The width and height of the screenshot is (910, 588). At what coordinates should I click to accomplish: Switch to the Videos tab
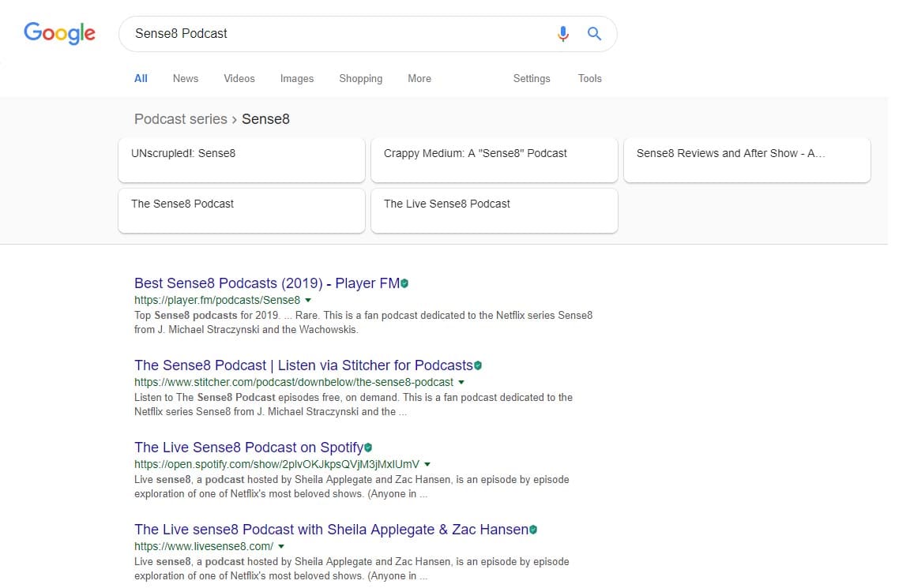tap(239, 78)
